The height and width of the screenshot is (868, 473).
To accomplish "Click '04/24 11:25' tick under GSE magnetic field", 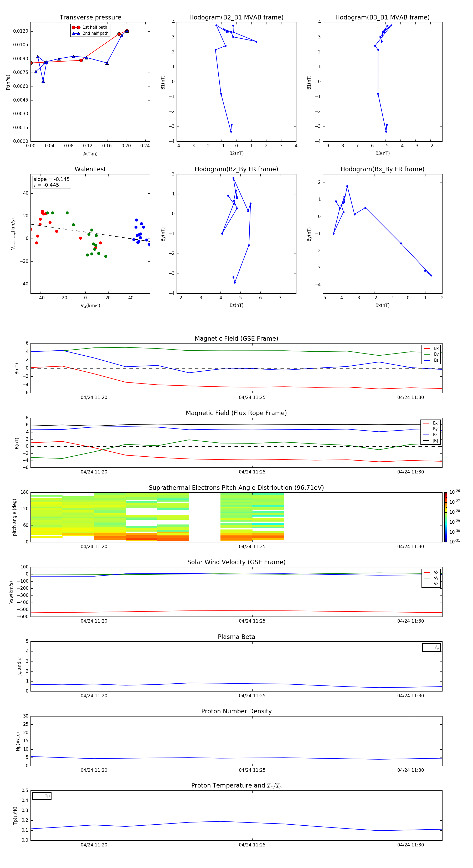I will pyautogui.click(x=252, y=398).
